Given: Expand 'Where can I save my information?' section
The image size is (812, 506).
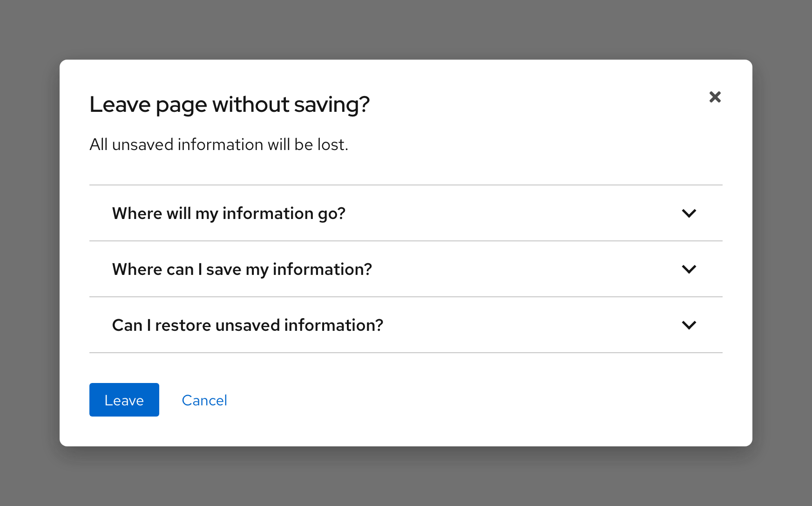Looking at the screenshot, I should 242,269.
